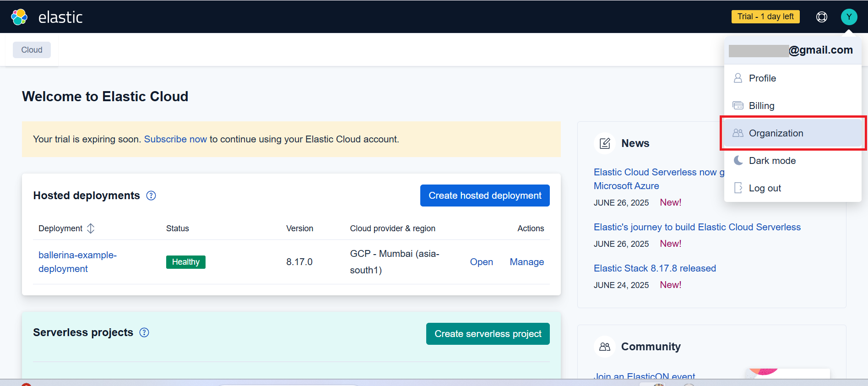Viewport: 868px width, 386px height.
Task: Click the Serverless projects help icon
Action: [144, 332]
